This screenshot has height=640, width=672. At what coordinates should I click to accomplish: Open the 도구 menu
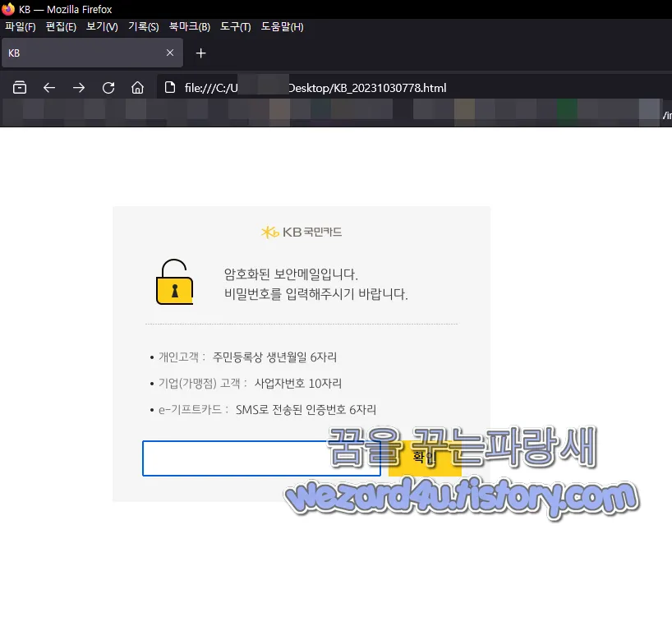(235, 26)
